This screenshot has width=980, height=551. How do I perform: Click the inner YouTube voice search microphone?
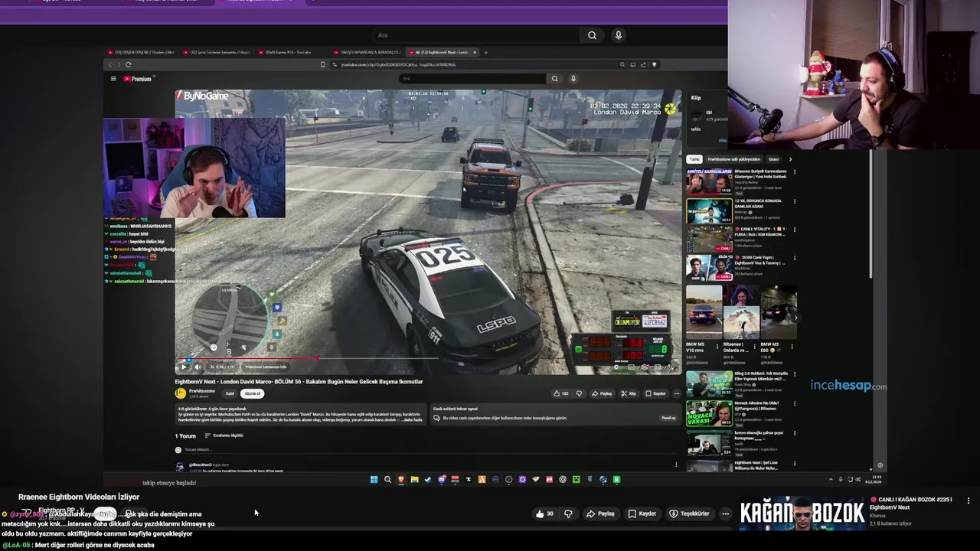(x=573, y=78)
